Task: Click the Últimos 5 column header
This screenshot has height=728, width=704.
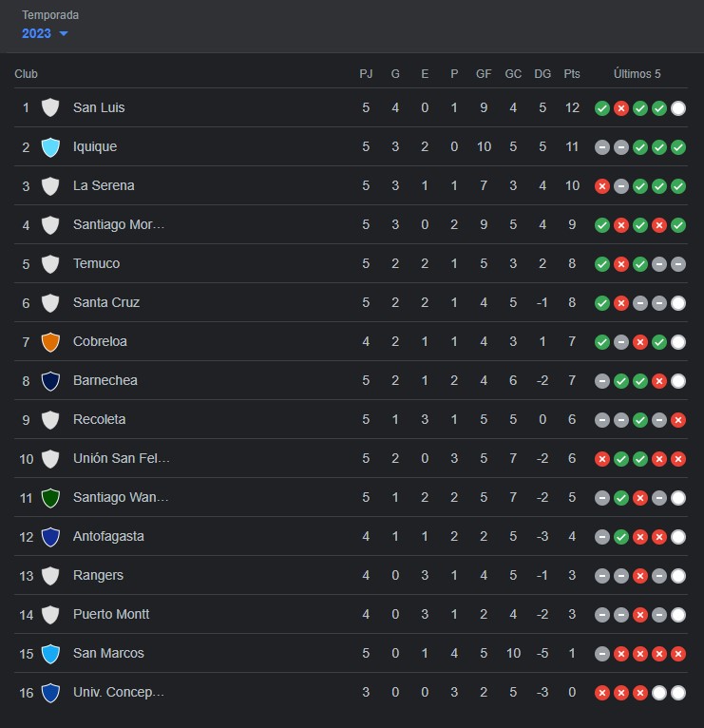Action: (x=637, y=74)
